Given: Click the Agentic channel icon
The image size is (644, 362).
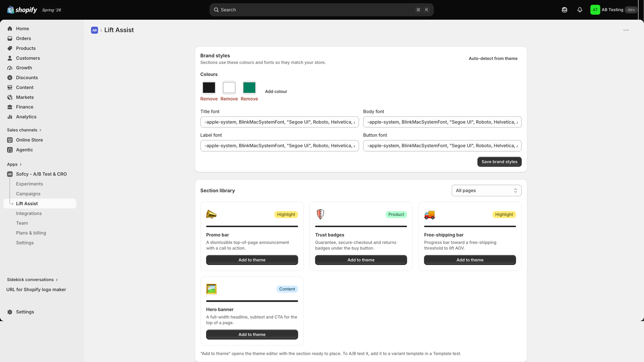Looking at the screenshot, I should tap(10, 150).
